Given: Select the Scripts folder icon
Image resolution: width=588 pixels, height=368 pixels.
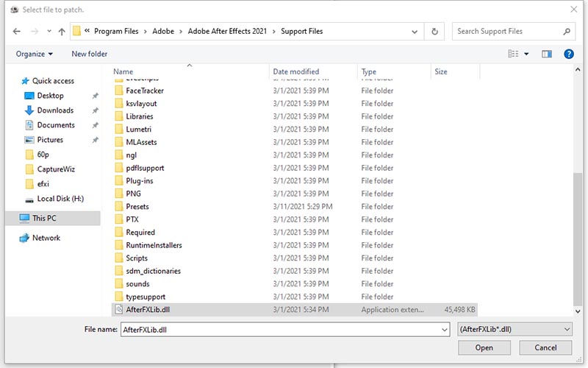Looking at the screenshot, I should 118,258.
